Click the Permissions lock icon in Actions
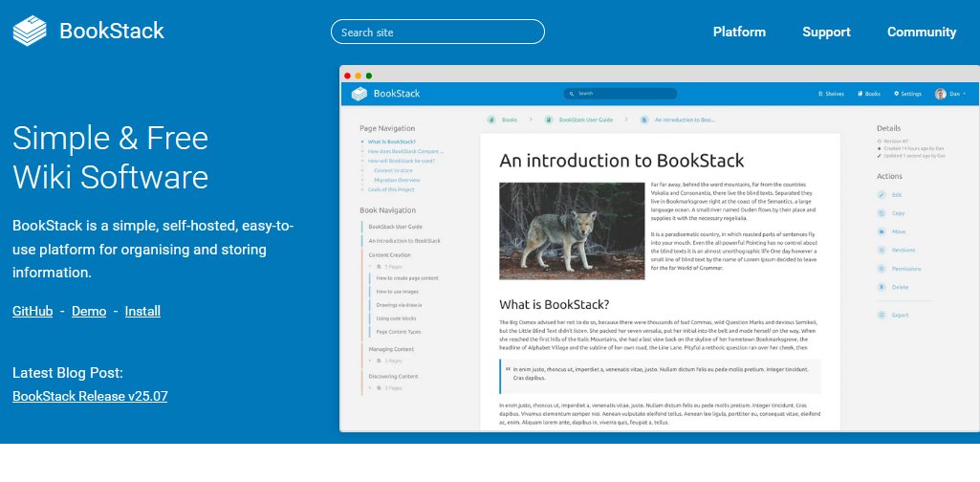Image resolution: width=980 pixels, height=482 pixels. 881,269
